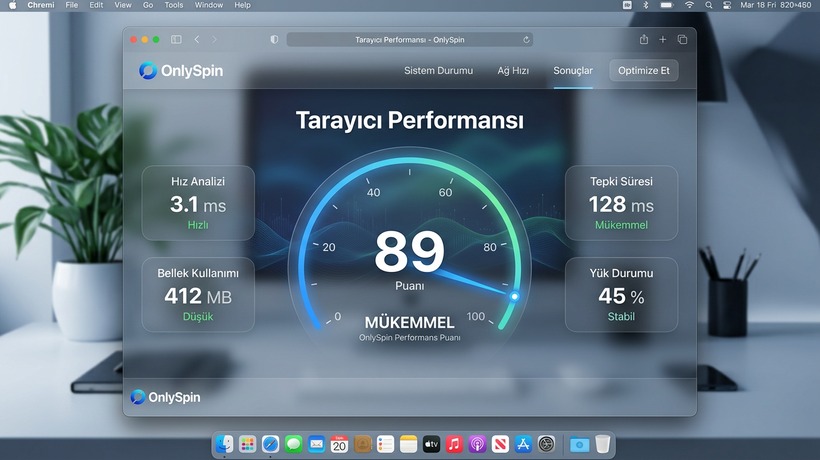Open Launchpad from the dock
The height and width of the screenshot is (460, 820).
pyautogui.click(x=247, y=444)
